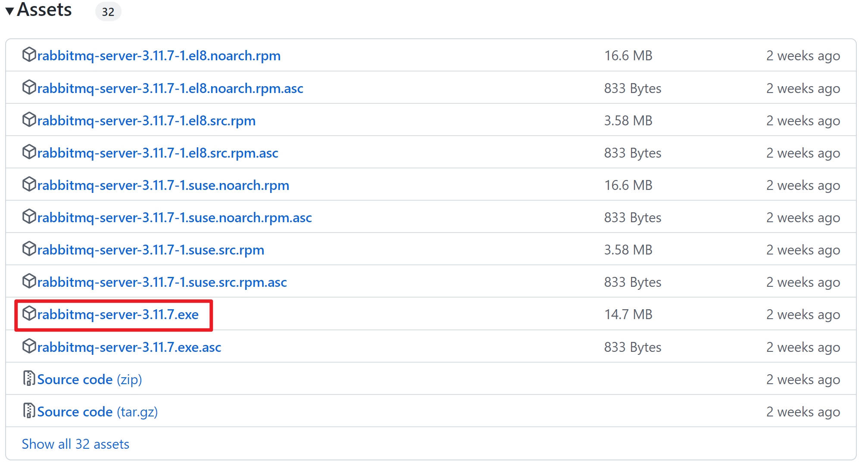Screen dimensions: 868x472
Task: Click 833 Bytes size in exe.asc row
Action: click(x=633, y=347)
